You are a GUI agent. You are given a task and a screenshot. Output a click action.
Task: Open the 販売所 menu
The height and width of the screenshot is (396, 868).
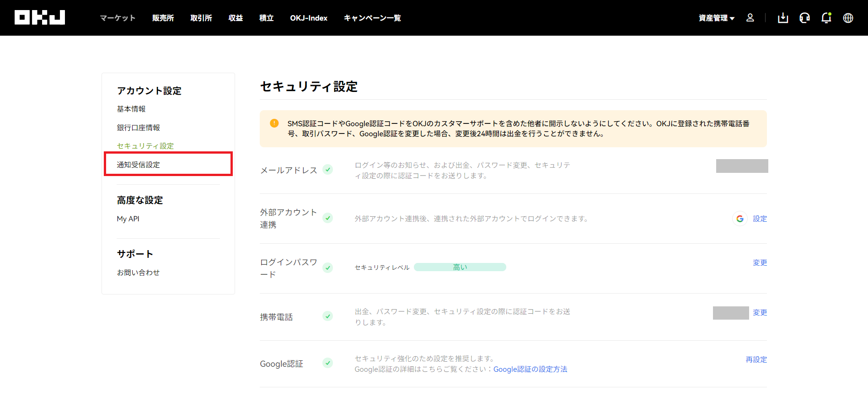point(163,18)
